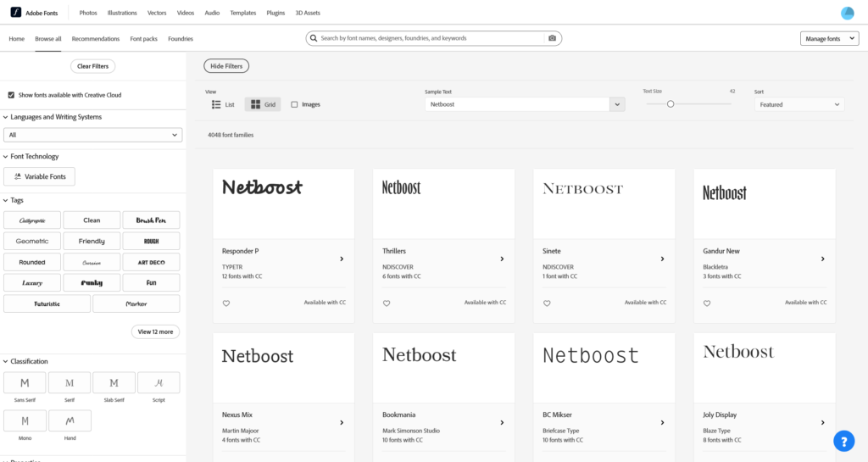This screenshot has height=462, width=868.
Task: Open the blue help question icon
Action: pyautogui.click(x=843, y=441)
